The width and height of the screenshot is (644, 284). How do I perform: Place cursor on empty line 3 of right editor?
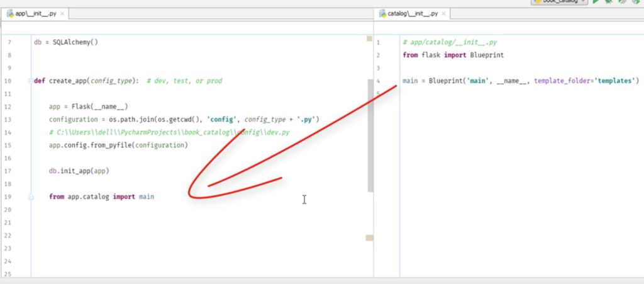521,68
